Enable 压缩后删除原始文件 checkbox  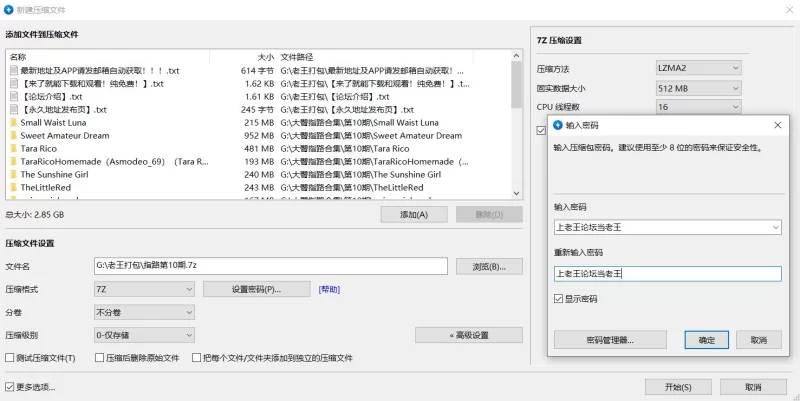(x=100, y=358)
